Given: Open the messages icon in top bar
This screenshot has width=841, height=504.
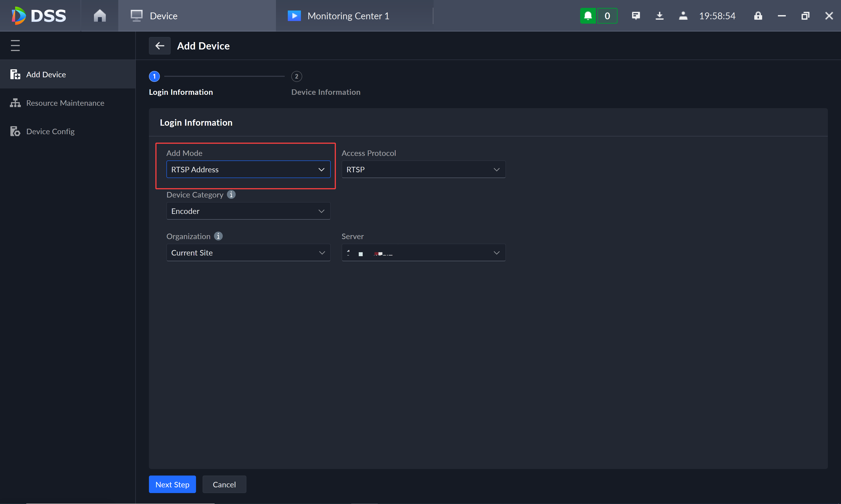Looking at the screenshot, I should coord(636,16).
